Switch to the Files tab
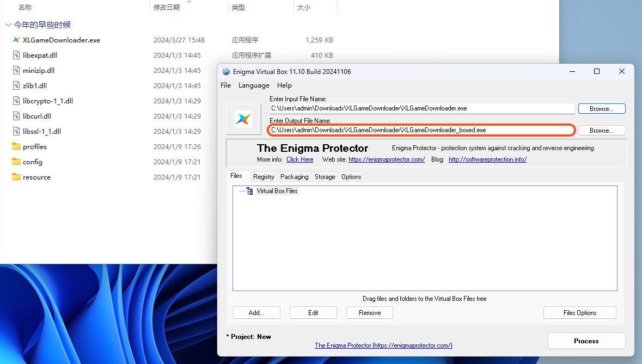 point(236,176)
